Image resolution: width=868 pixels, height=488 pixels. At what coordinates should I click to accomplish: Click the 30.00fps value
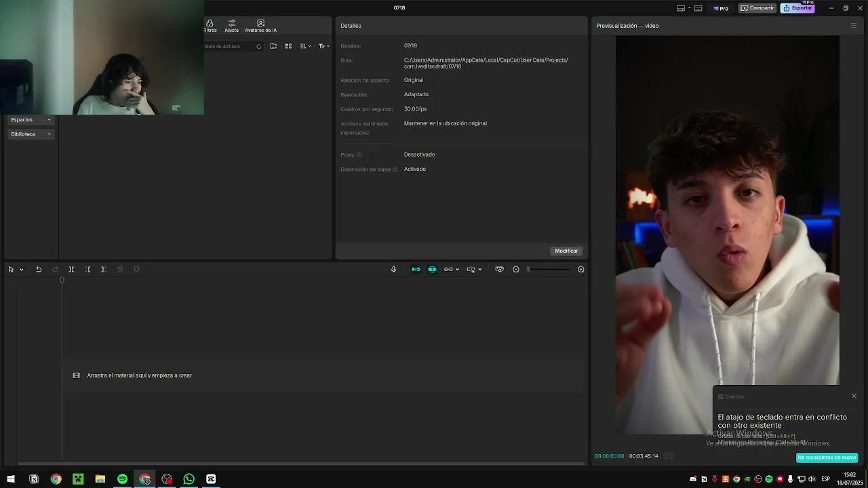pos(415,109)
